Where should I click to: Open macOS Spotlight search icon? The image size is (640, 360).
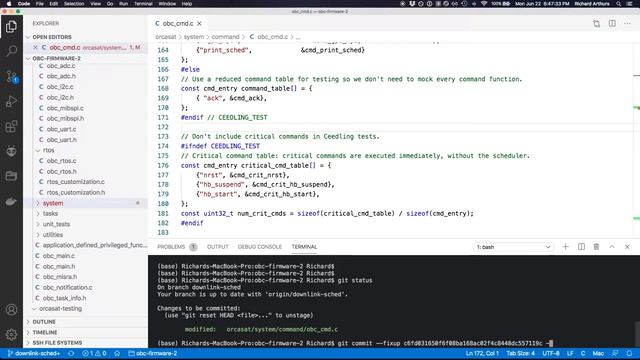[619, 4]
